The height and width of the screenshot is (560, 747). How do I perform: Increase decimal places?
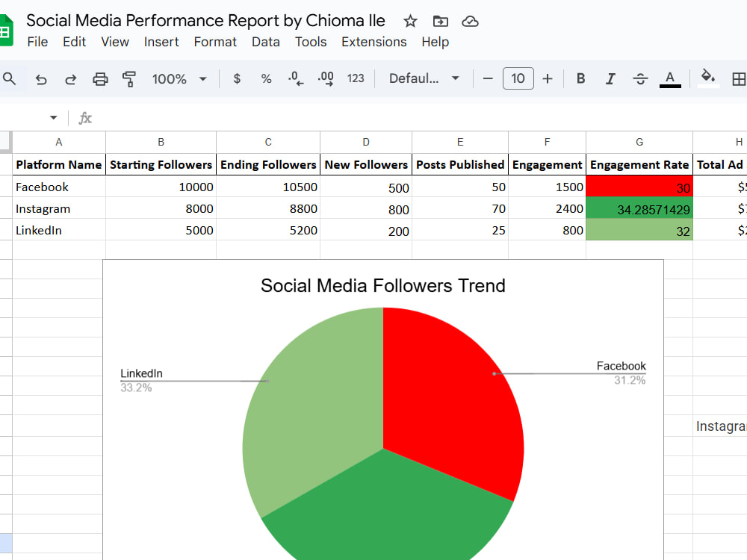coord(326,78)
